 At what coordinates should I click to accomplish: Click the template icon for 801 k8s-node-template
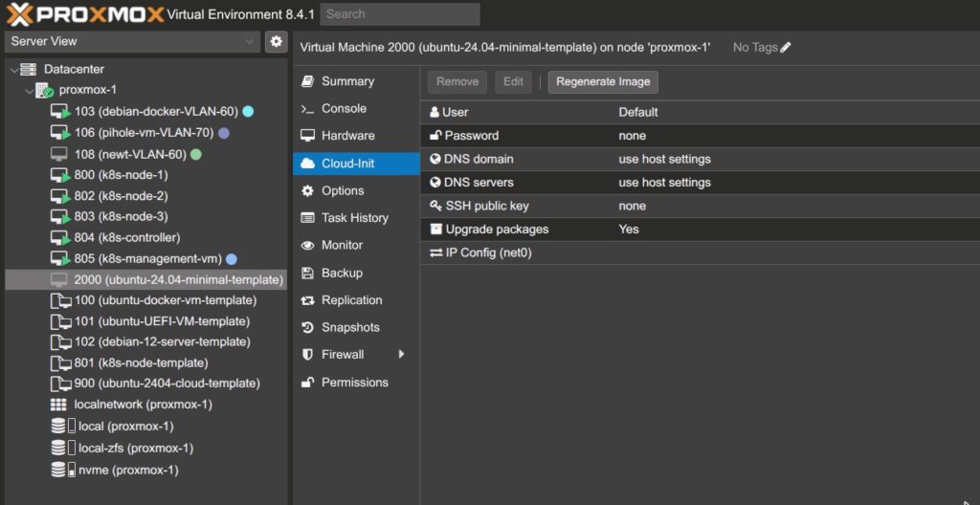click(x=60, y=363)
